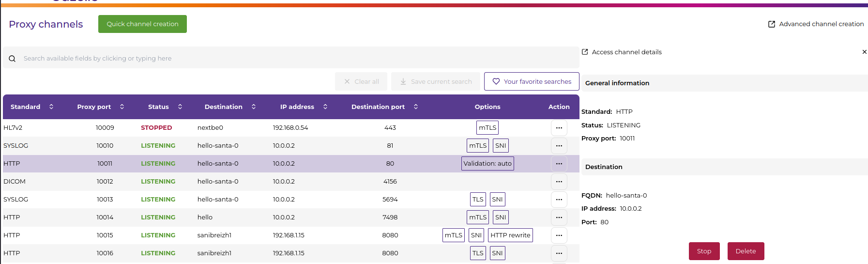Click heart icon in favorite searches button
Screen dimensions: 868x264
(x=496, y=81)
